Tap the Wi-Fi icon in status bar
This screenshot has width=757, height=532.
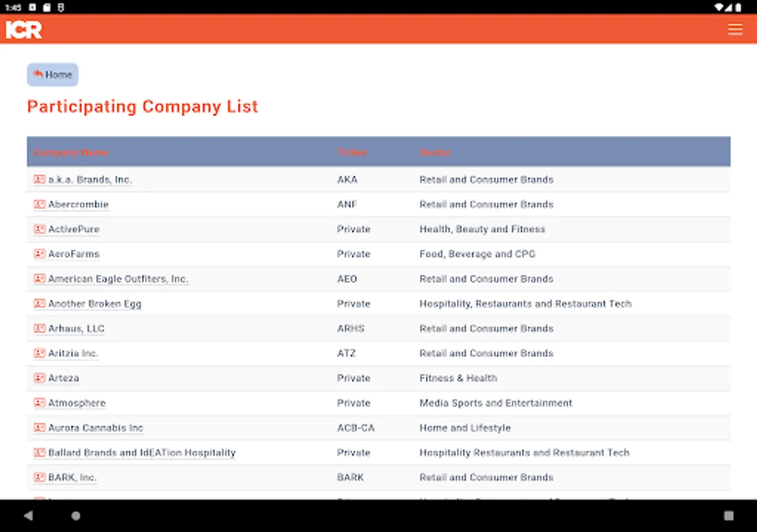click(719, 7)
